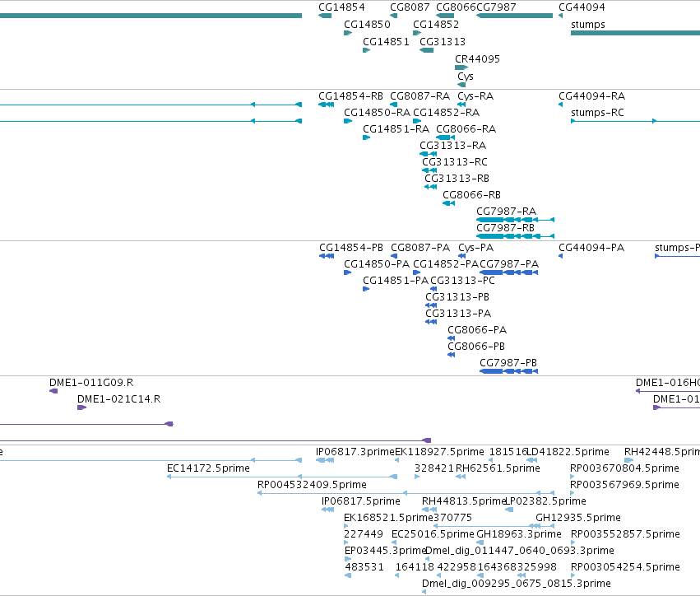Click the CG8087 gene label
Viewport: 700px width, 596px height.
(x=410, y=7)
